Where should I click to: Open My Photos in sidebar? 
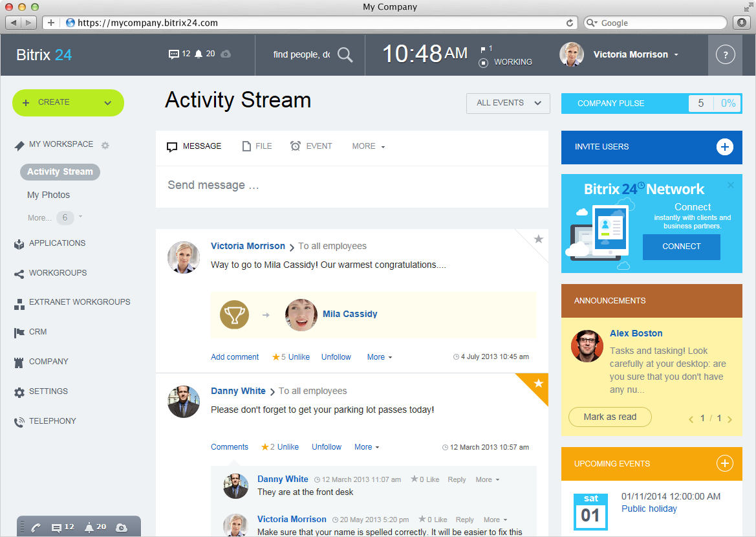pyautogui.click(x=49, y=195)
